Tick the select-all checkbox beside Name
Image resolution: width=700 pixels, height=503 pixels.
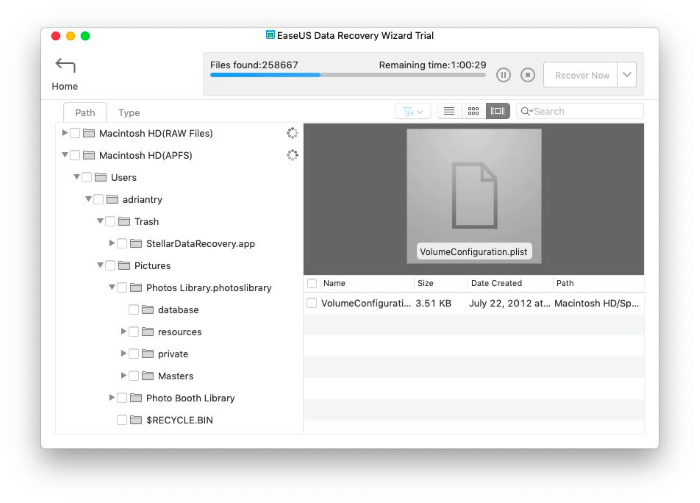click(312, 283)
